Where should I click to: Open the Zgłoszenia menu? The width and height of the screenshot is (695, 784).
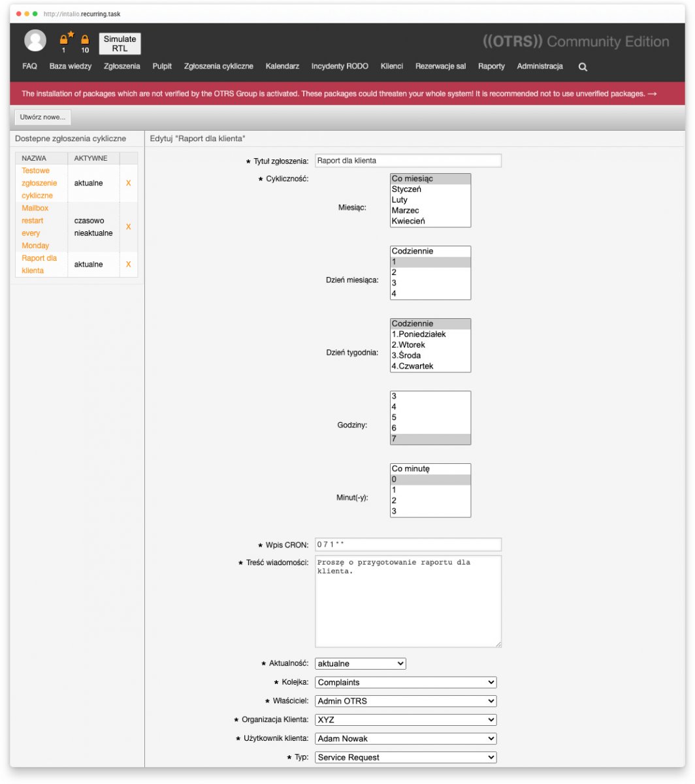point(122,67)
